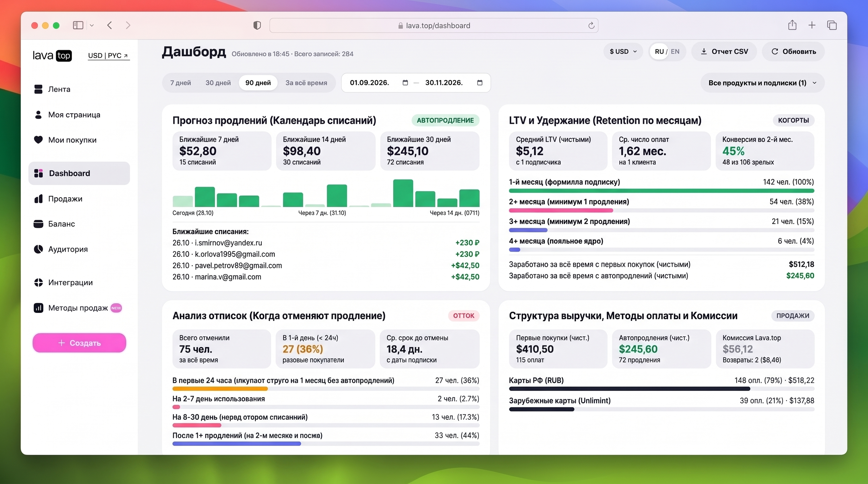868x484 pixels.
Task: Open Интеграции globe icon
Action: 38,282
